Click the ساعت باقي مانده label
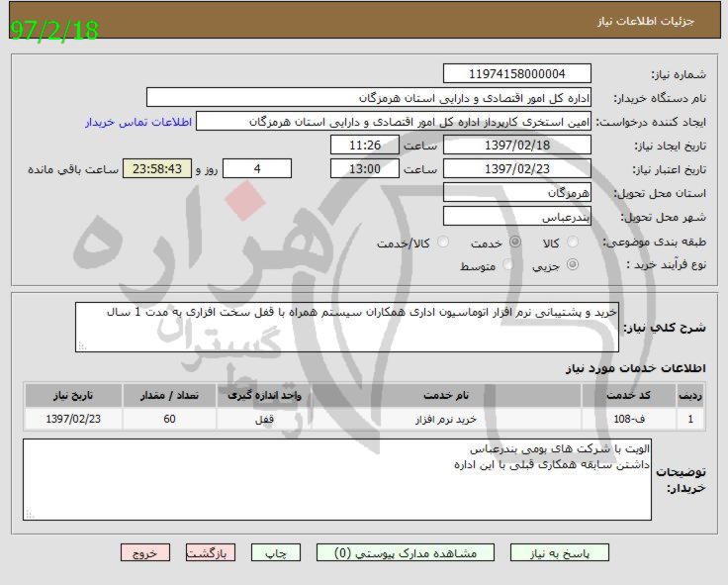 click(x=73, y=169)
